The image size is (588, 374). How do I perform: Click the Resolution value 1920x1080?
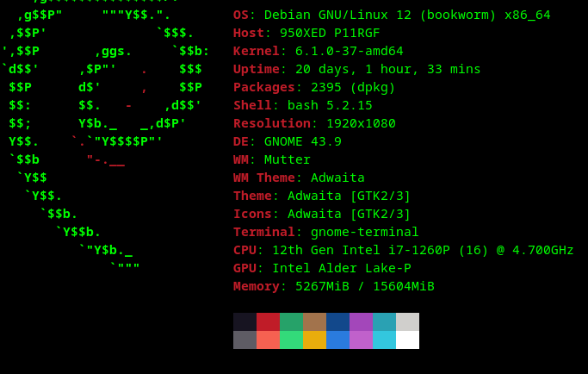361,123
